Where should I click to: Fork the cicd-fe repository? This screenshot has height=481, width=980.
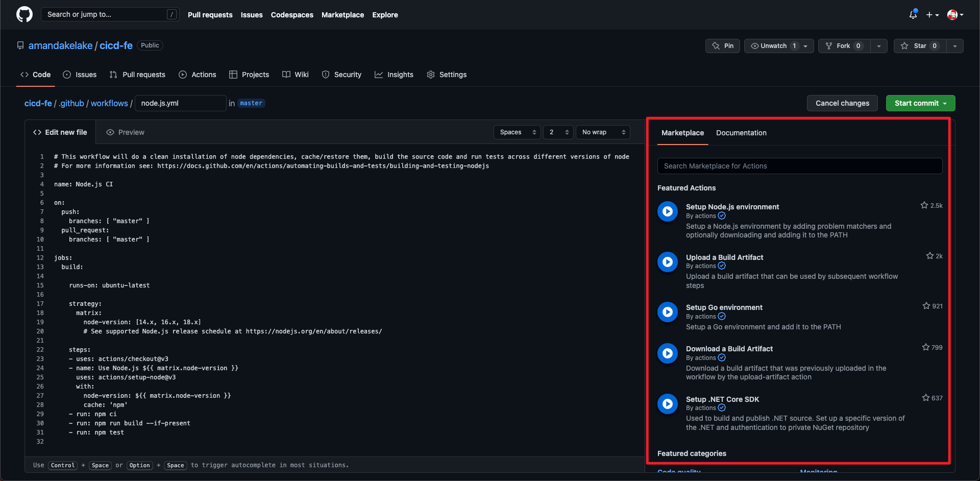[844, 46]
